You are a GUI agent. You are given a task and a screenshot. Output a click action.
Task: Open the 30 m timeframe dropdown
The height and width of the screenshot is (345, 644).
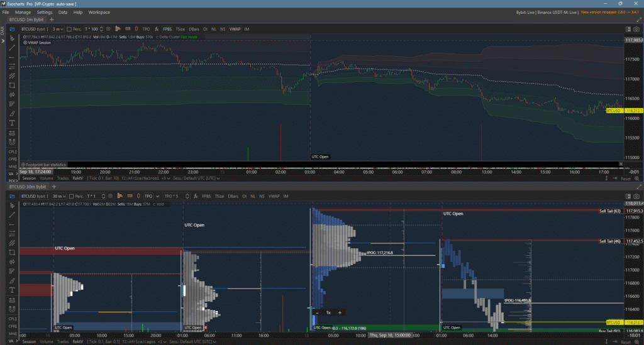(x=59, y=196)
